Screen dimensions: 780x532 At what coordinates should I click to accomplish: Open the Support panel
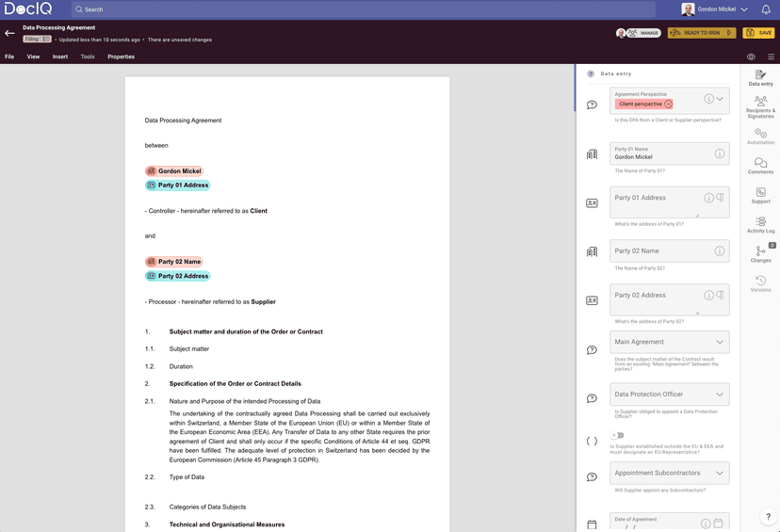click(760, 196)
